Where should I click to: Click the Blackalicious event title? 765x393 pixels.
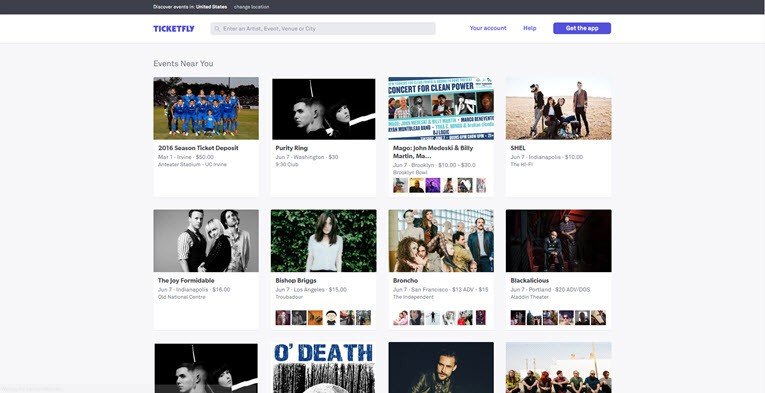[529, 280]
